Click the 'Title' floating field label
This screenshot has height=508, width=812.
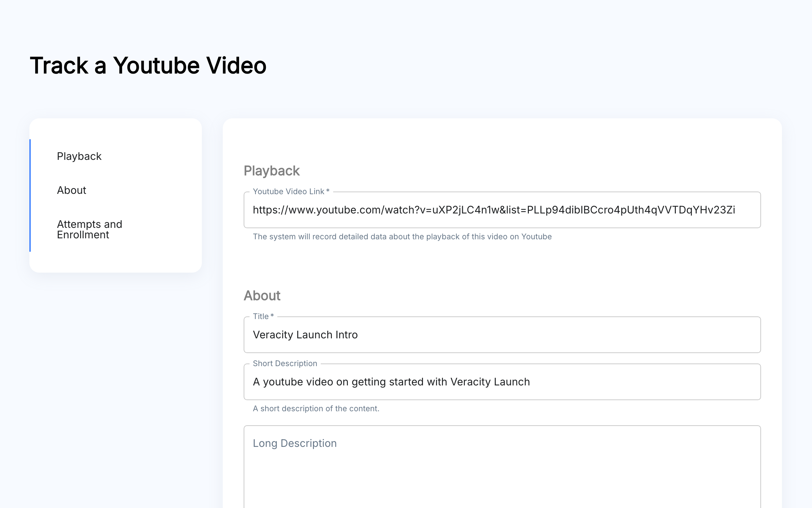click(260, 316)
